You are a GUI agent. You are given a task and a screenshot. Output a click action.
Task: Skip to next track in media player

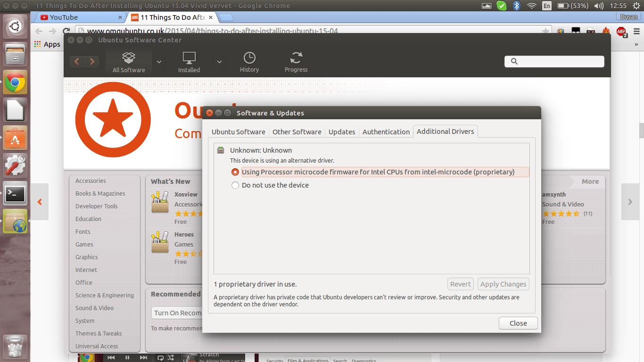coord(143,358)
